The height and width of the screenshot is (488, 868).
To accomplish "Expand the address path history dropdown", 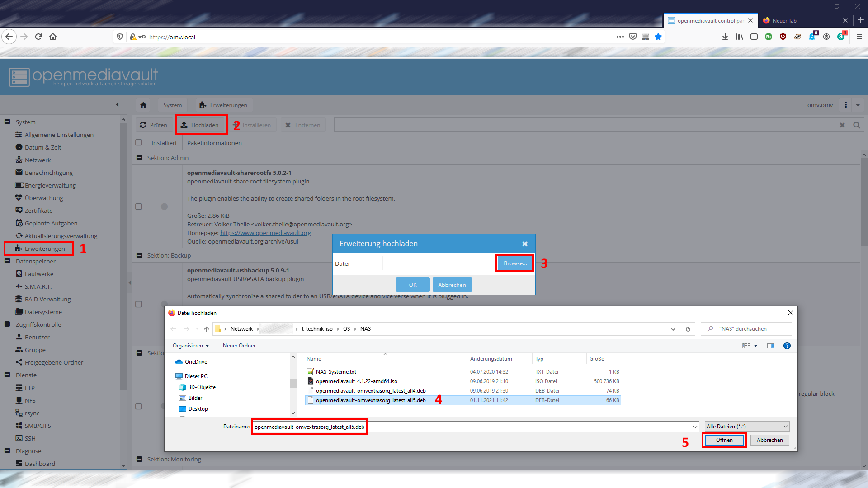I will [x=673, y=329].
